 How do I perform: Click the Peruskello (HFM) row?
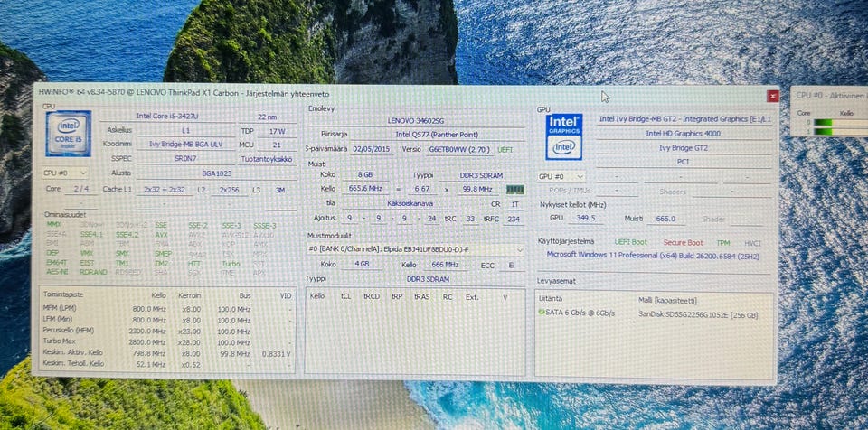[166, 331]
